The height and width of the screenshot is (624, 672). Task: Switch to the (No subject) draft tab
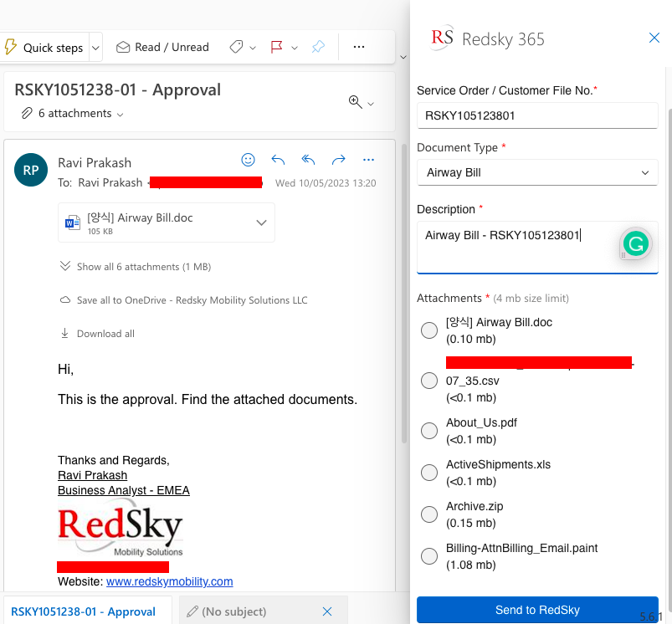(234, 611)
